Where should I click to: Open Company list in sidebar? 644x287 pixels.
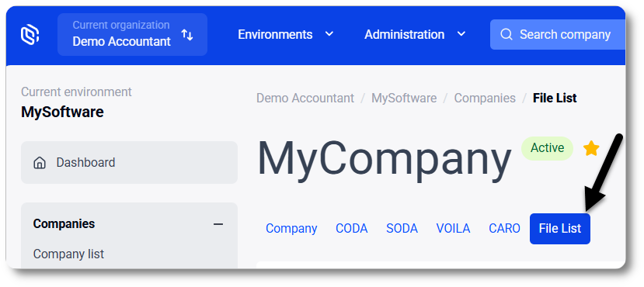pyautogui.click(x=68, y=254)
